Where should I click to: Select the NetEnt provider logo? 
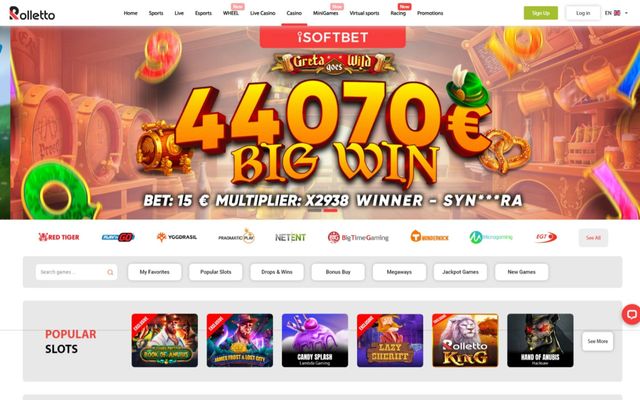[x=290, y=237]
